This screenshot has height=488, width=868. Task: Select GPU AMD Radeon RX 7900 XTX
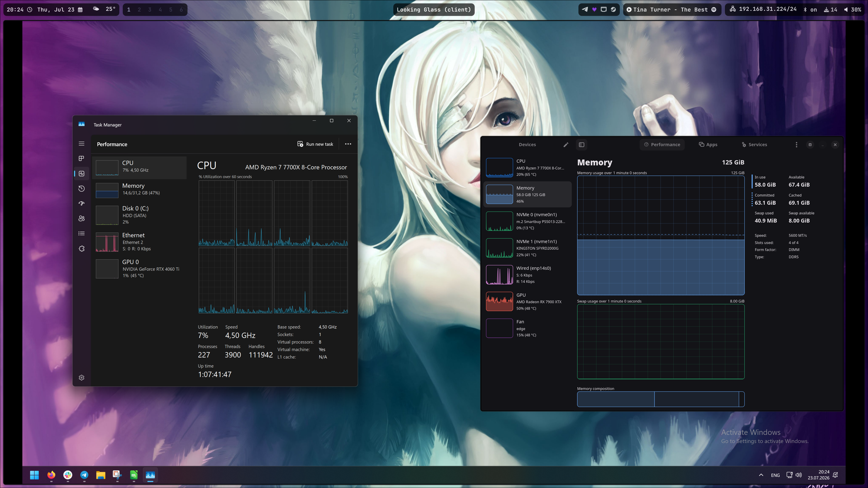coord(527,301)
